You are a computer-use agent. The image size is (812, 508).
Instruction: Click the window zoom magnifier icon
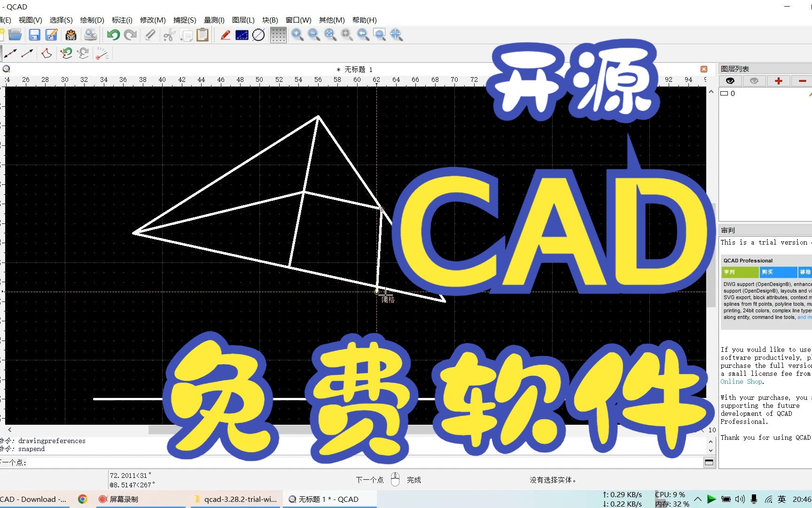click(380, 35)
